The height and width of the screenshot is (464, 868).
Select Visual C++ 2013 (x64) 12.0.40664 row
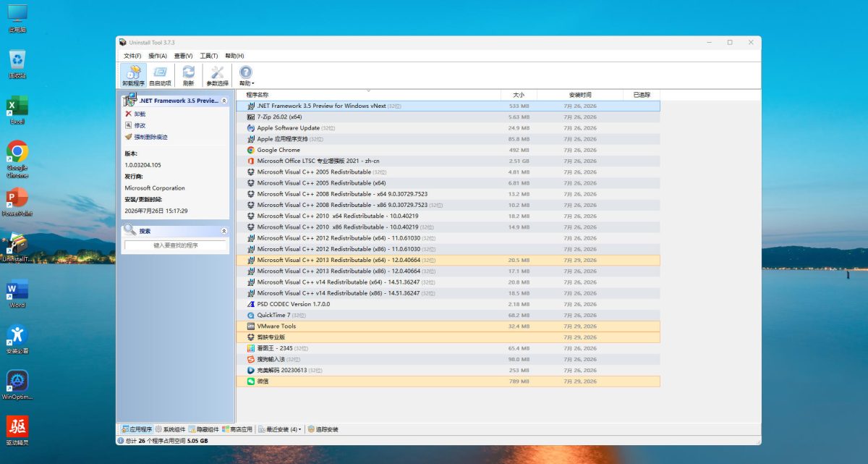[448, 260]
